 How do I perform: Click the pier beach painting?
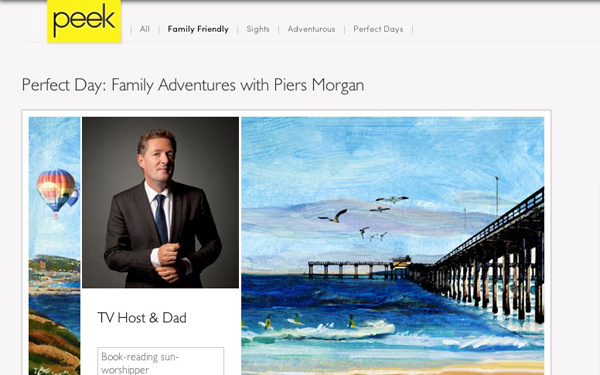[393, 246]
